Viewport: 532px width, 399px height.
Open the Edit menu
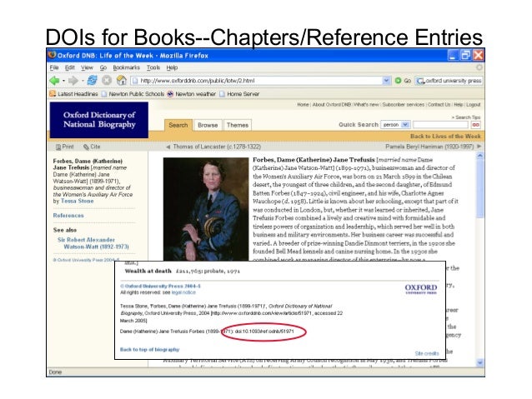(70, 67)
